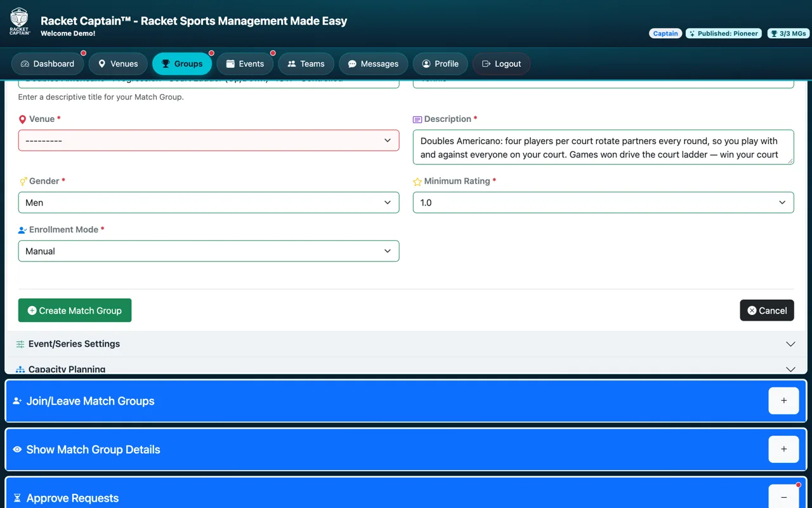Click the sport field at top right
The image size is (812, 508).
click(603, 83)
